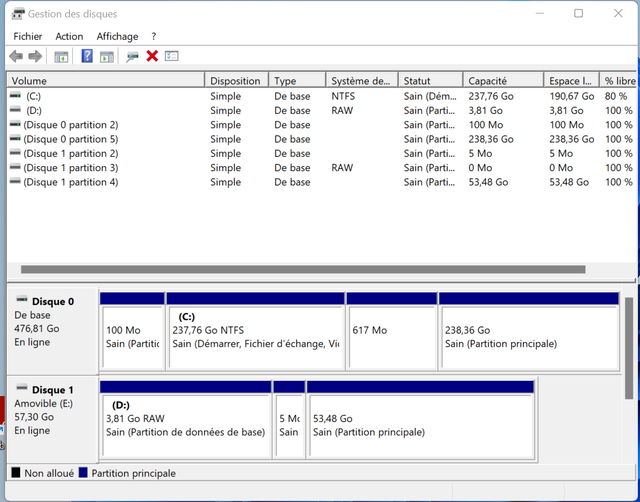Viewport: 640px width, 502px height.
Task: Sort by the Disposition column header
Action: tap(236, 80)
